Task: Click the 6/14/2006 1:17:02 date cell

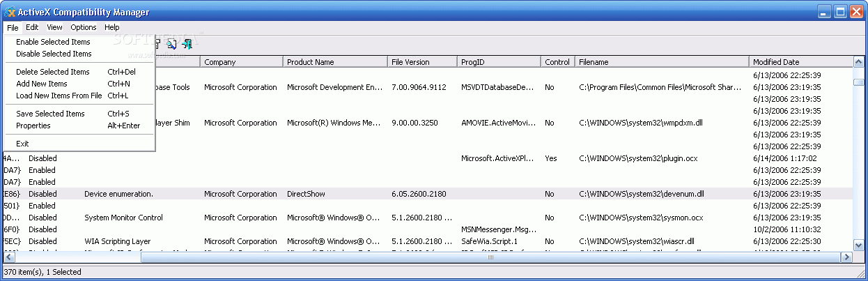Action: pyautogui.click(x=784, y=158)
